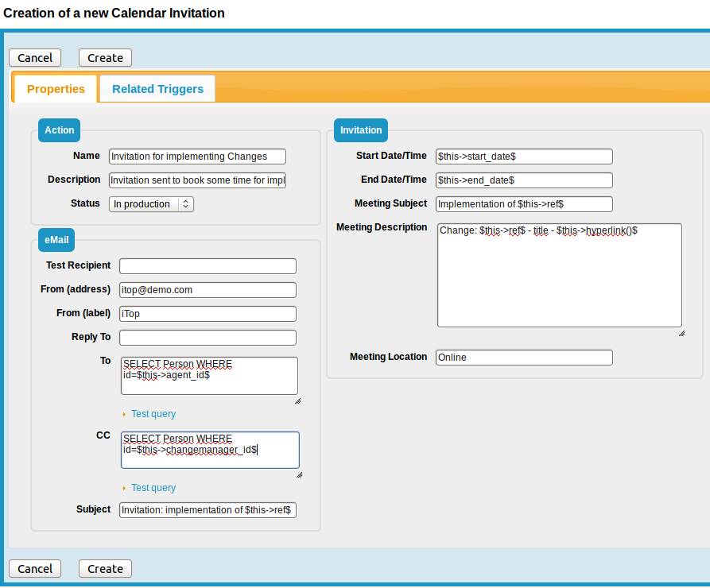Click the Name input field
The image size is (710, 588).
[197, 157]
